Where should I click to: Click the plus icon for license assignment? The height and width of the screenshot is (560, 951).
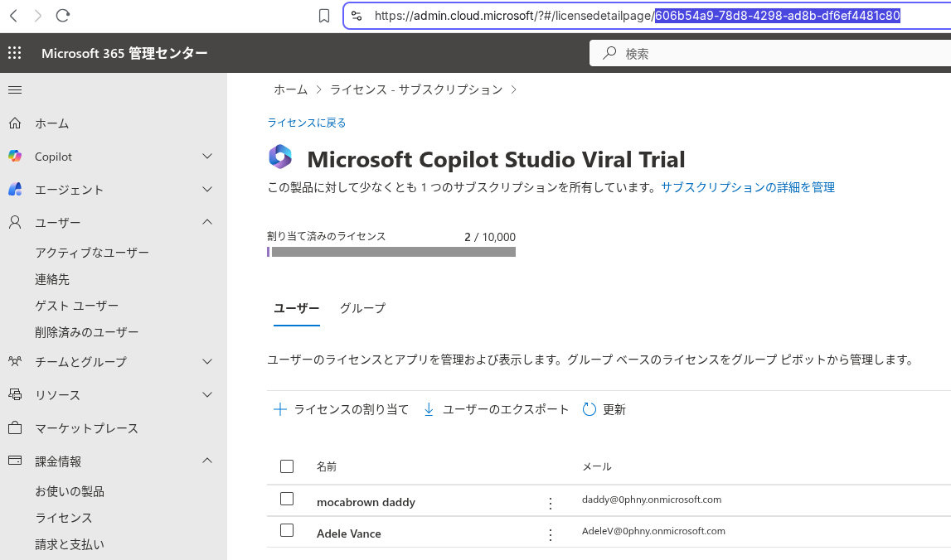(279, 410)
